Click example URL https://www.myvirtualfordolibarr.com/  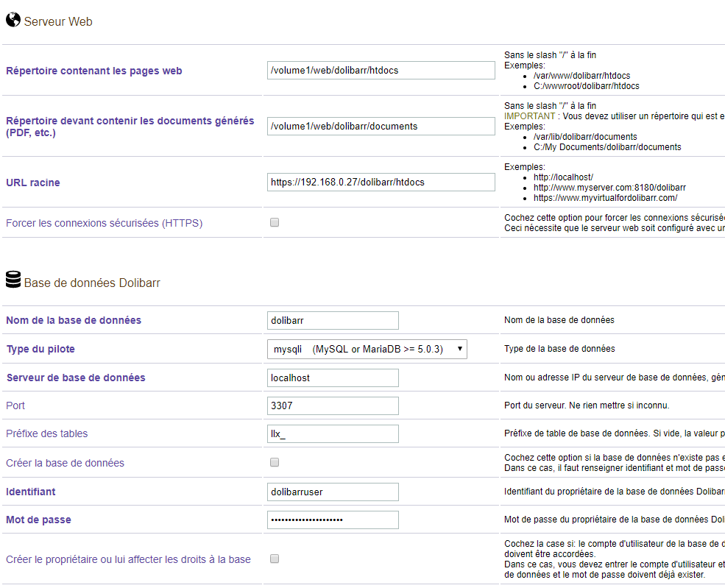click(x=605, y=198)
